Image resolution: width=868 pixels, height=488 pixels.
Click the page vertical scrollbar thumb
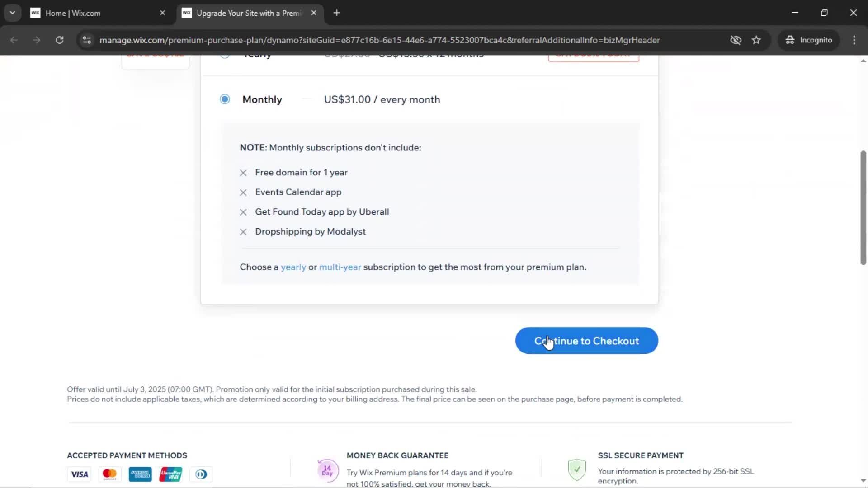tap(863, 208)
